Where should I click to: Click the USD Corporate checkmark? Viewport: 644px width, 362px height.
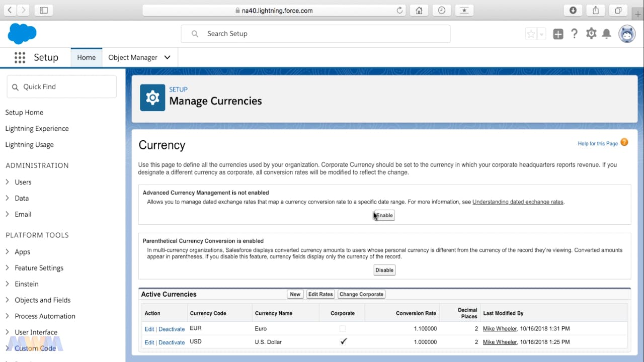point(343,341)
